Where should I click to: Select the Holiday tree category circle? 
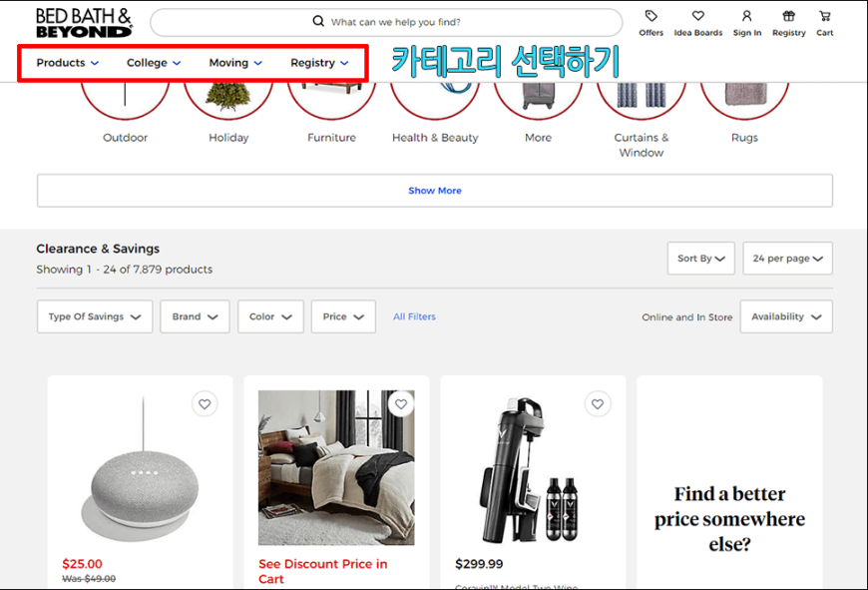(228, 100)
